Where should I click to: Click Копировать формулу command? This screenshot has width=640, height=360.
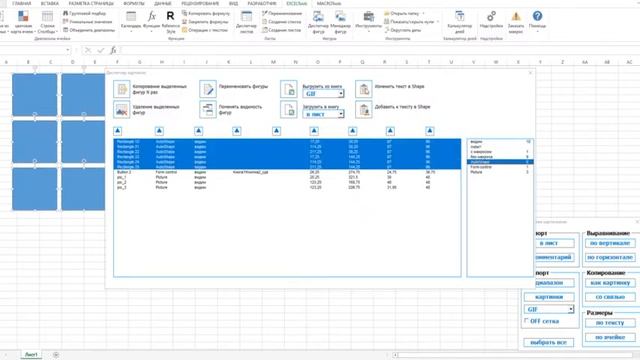coord(206,13)
